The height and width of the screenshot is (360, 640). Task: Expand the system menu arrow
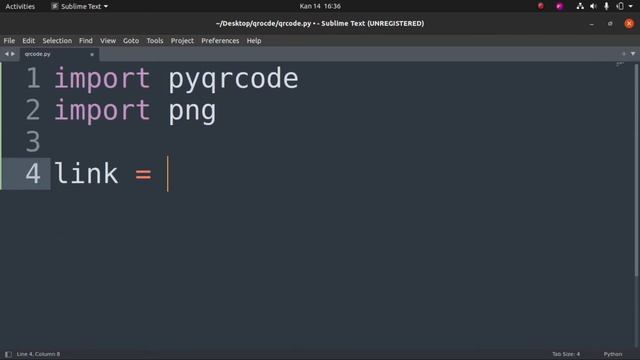pos(631,7)
